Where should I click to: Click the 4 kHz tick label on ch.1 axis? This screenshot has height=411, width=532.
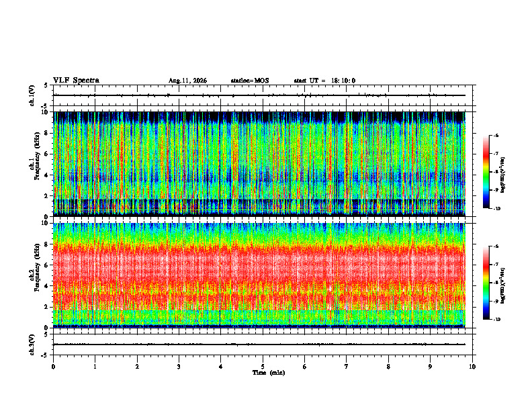pyautogui.click(x=47, y=175)
